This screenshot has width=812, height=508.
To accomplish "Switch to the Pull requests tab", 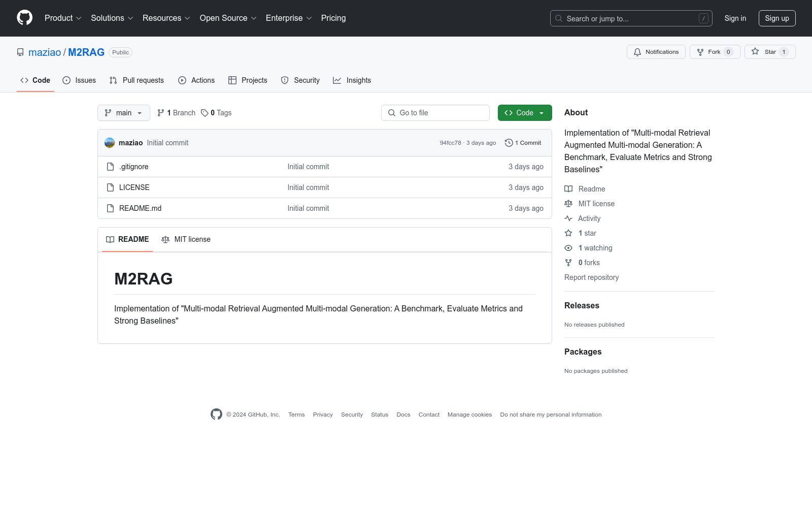I will [137, 80].
